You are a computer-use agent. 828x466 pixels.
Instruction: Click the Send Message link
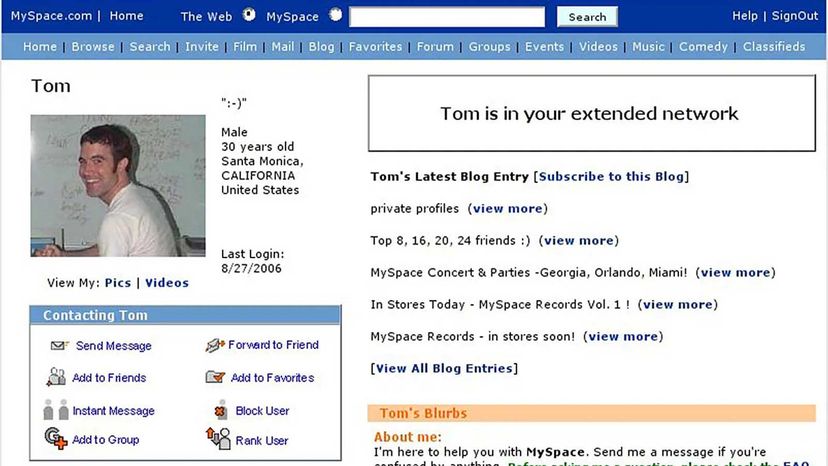coord(114,346)
